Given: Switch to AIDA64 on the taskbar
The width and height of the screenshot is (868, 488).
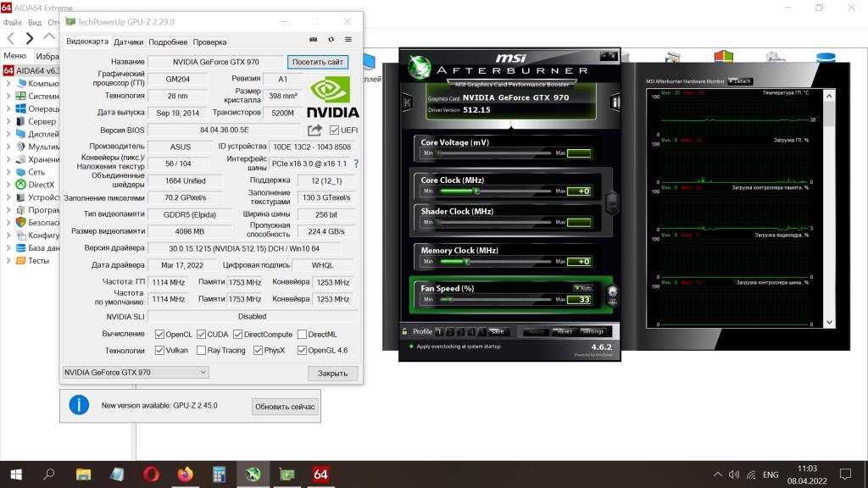Looking at the screenshot, I should [320, 474].
